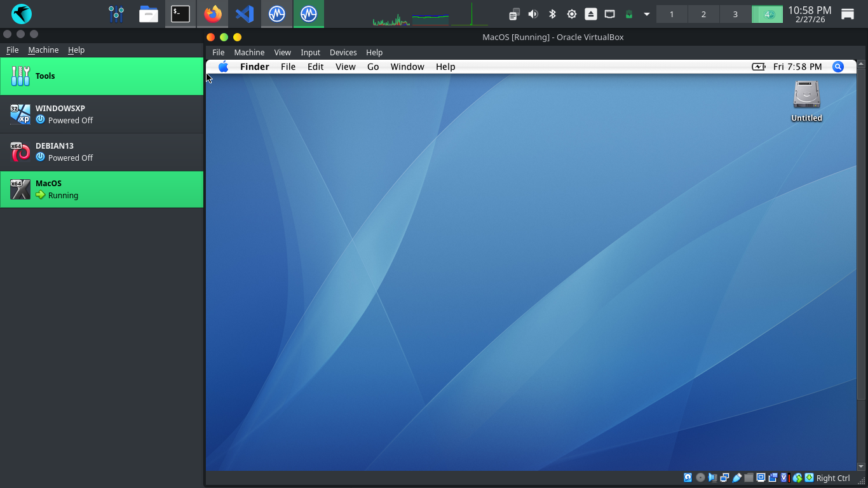Click the audio status icon in VM bar

712,478
